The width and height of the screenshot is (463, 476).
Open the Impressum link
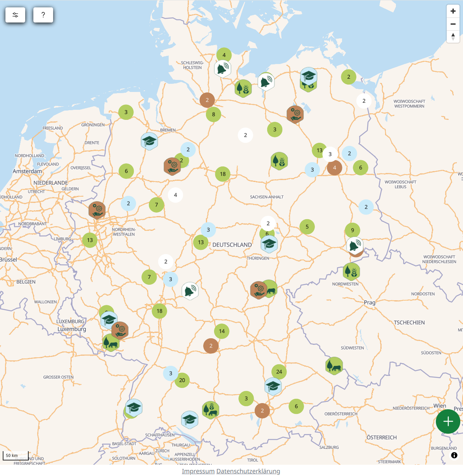coord(198,471)
